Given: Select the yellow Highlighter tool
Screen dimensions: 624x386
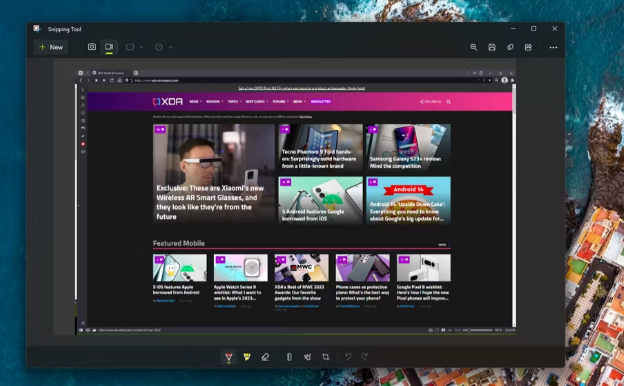Looking at the screenshot, I should click(247, 357).
